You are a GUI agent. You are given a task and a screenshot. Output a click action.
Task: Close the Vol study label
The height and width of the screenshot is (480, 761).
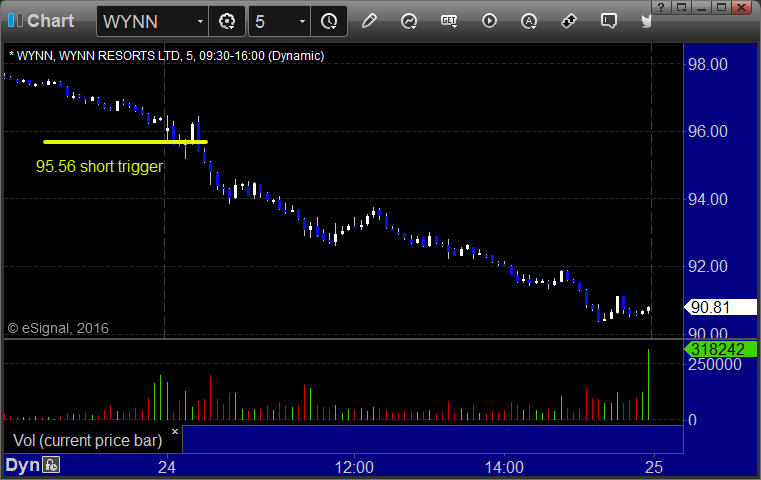(x=175, y=431)
